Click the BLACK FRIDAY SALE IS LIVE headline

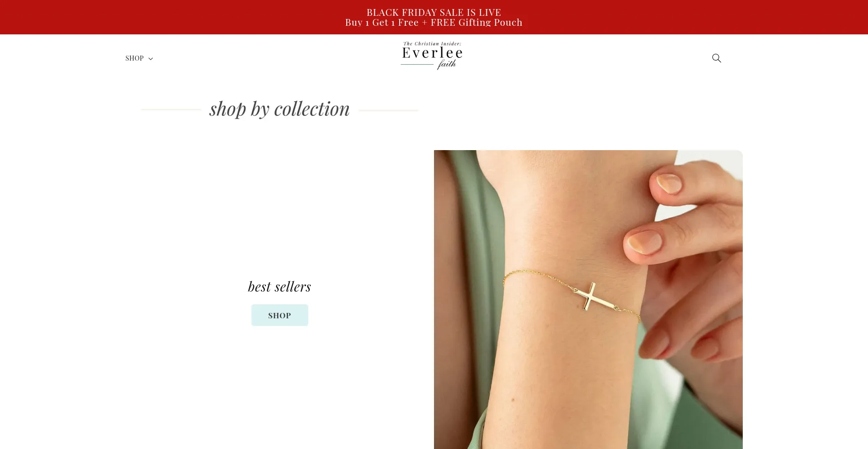434,12
